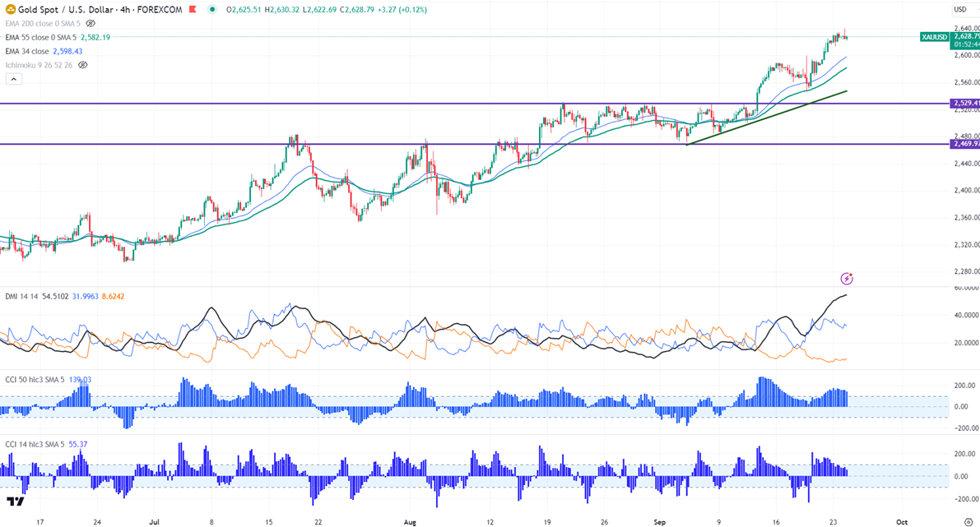Click the EMA 34 value 2,598.43
The image size is (980, 527).
(x=67, y=51)
